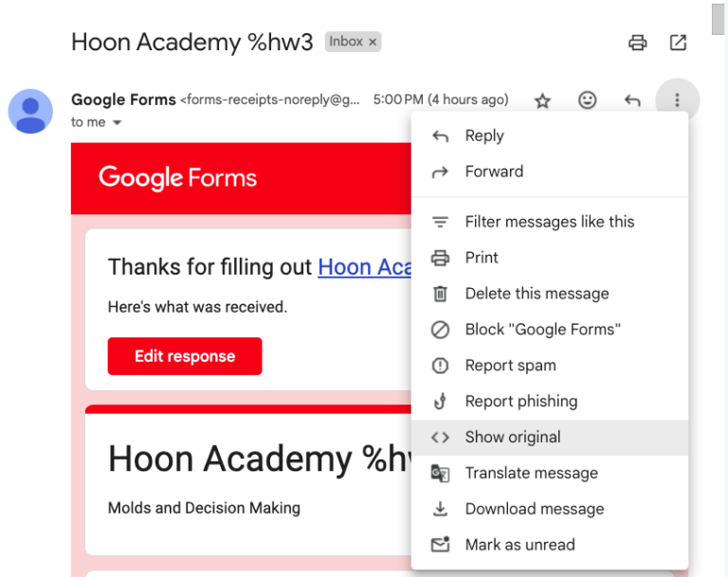728x577 pixels.
Task: Choose Block "Google Forms"
Action: pos(550,330)
